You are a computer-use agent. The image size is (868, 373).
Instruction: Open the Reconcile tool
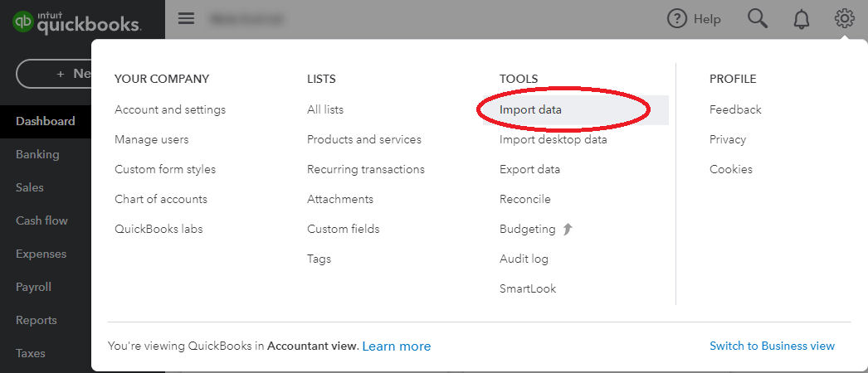pos(524,199)
